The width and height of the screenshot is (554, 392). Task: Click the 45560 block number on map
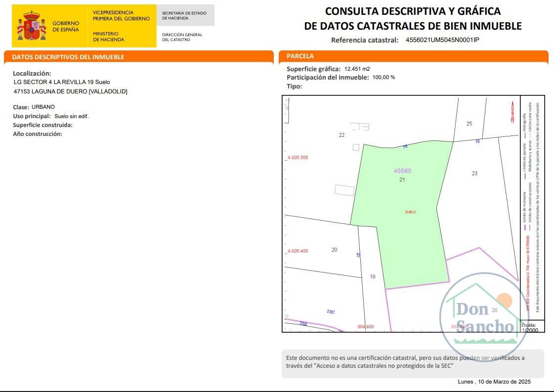pyautogui.click(x=402, y=171)
